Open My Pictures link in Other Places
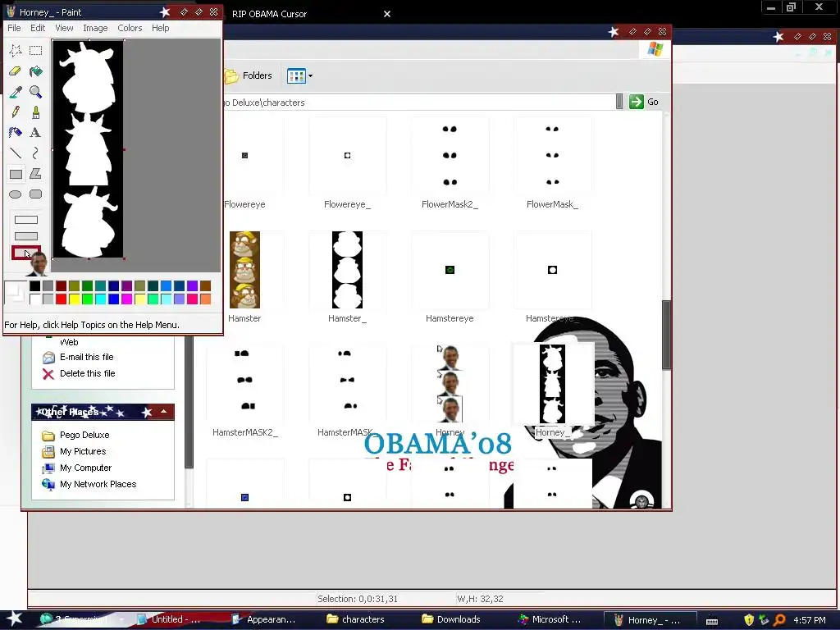 [83, 452]
